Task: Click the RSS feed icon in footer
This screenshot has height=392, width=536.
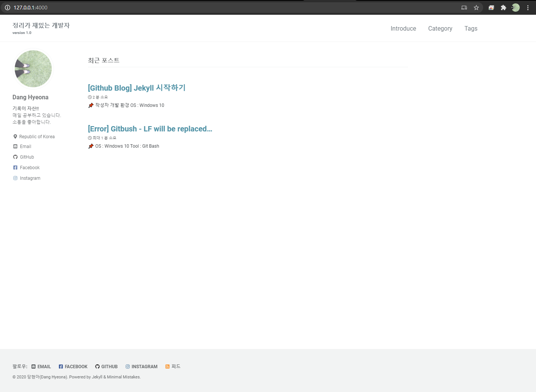Action: point(167,366)
